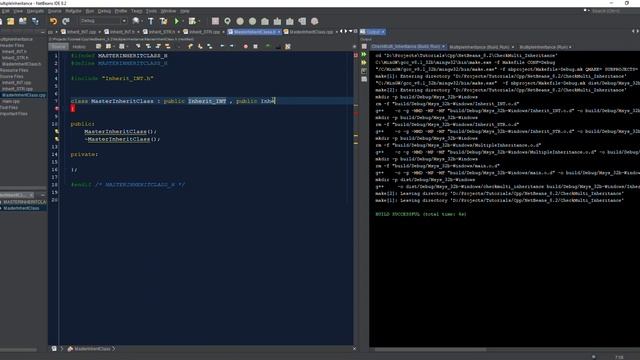This screenshot has height=360, width=640.
Task: Close the MasterInheritClass.h editor tab
Action: point(279,32)
